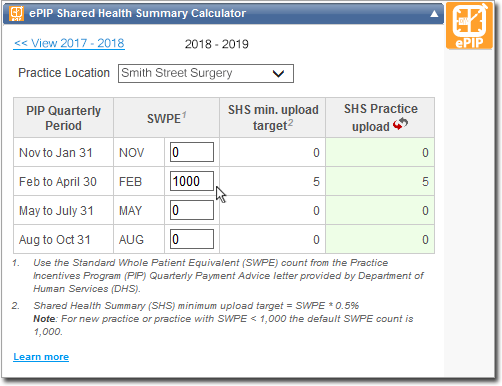Collapse the calculator with the white triangle
This screenshot has width=502, height=386.
tap(434, 14)
